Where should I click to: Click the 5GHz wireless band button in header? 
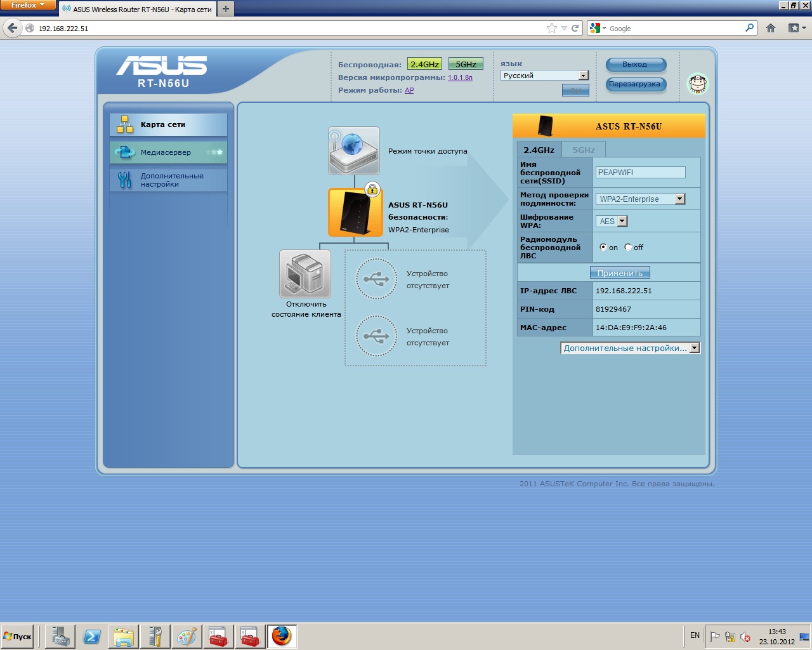tap(466, 64)
